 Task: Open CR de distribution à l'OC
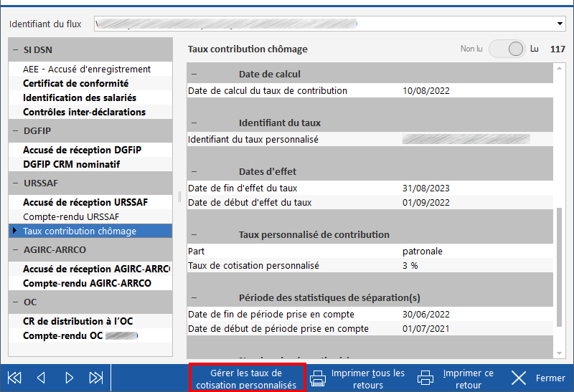[79, 321]
